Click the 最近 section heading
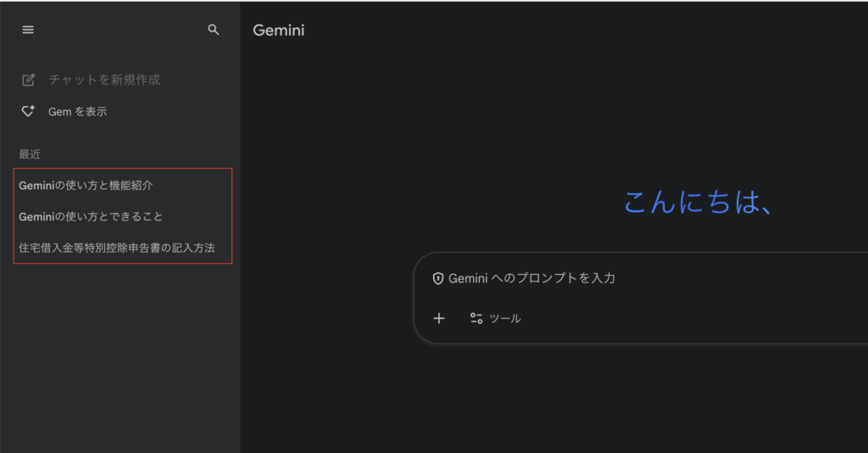Screen dimensions: 868x453 tap(30, 154)
